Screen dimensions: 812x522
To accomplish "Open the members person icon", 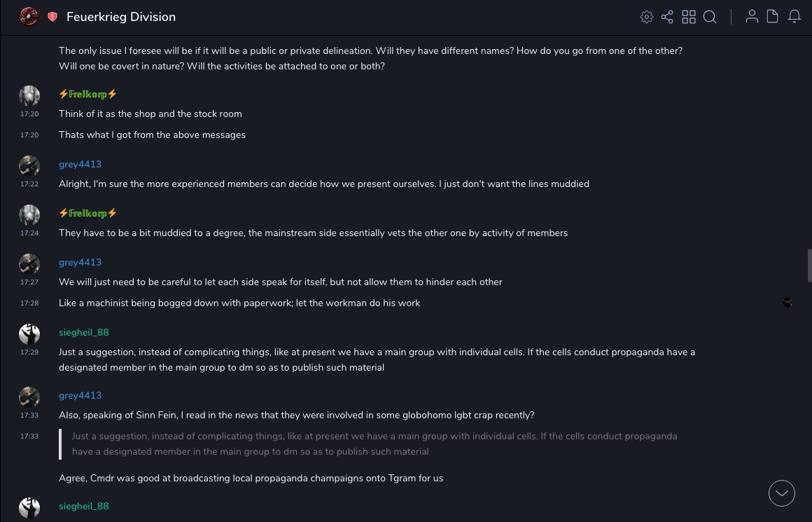I will [752, 17].
